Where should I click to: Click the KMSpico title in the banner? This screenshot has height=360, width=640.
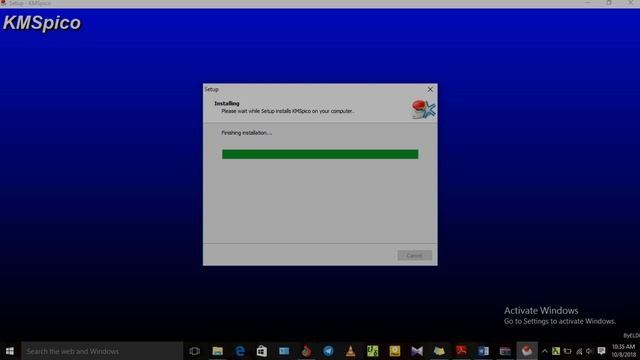[42, 23]
